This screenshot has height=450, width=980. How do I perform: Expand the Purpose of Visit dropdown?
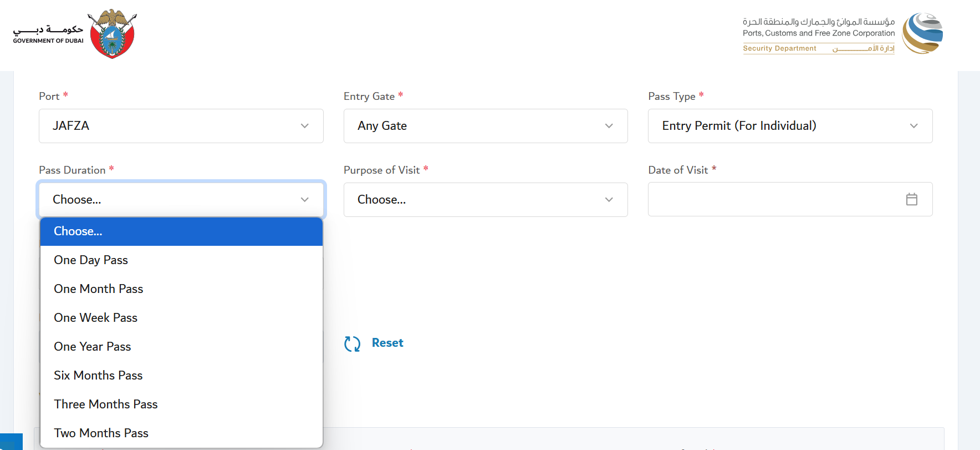pyautogui.click(x=485, y=200)
